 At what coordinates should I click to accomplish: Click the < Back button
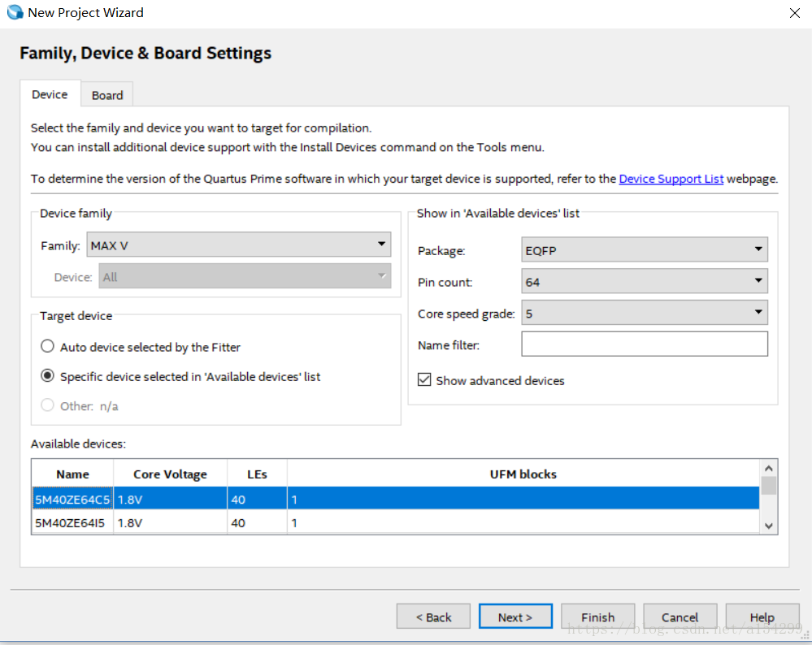[433, 617]
